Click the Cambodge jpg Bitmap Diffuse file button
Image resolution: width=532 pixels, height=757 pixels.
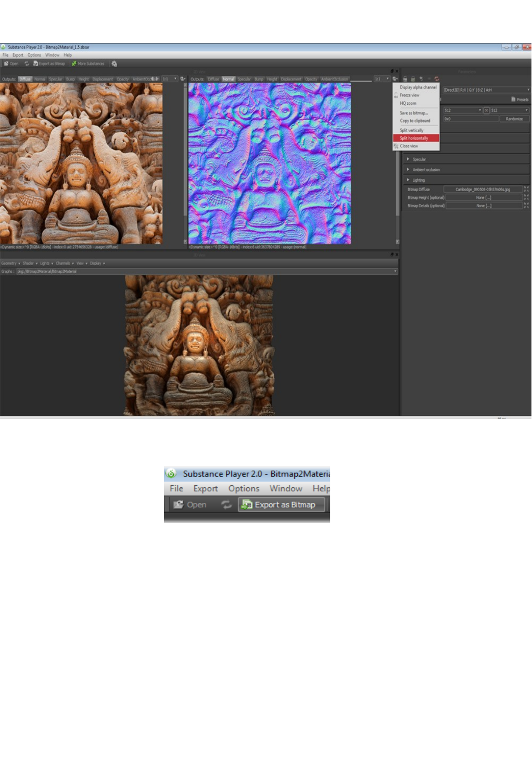point(483,190)
